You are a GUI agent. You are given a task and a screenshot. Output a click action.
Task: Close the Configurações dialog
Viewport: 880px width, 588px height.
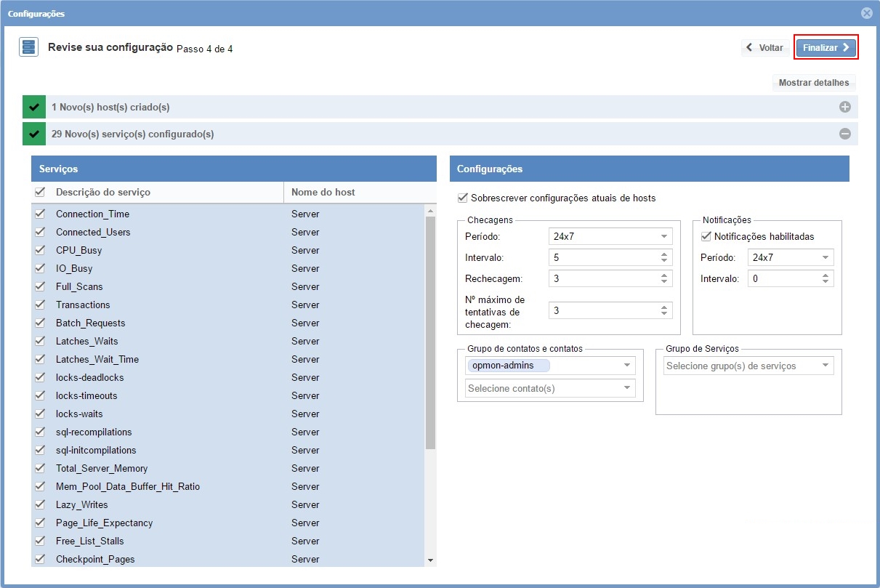(866, 13)
